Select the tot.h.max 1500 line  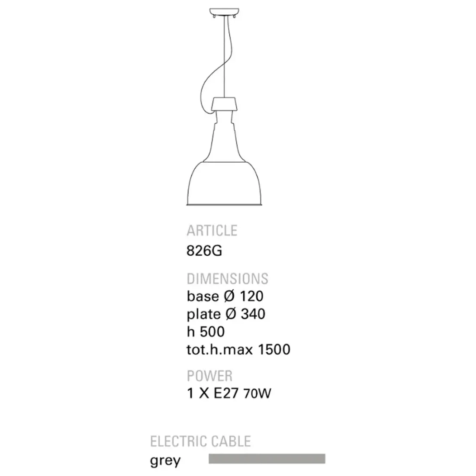[x=238, y=350]
